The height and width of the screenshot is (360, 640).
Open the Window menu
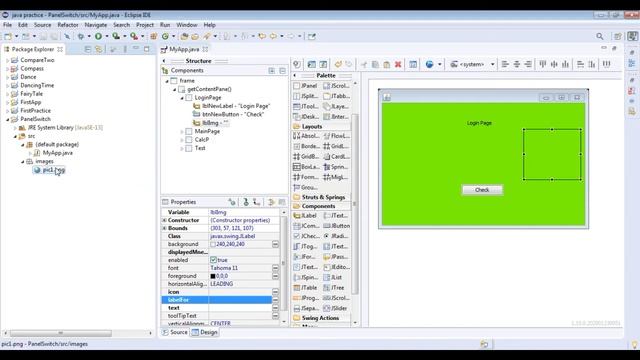pos(187,25)
